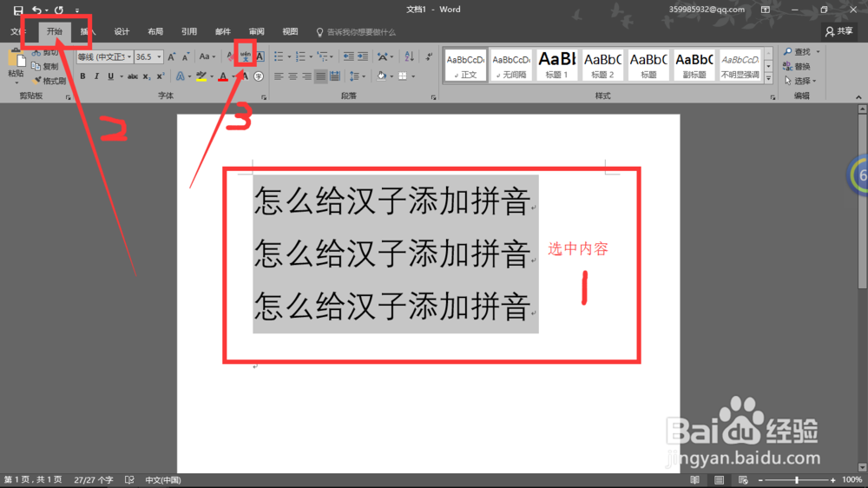868x488 pixels.
Task: Click the clear formatting eraser icon
Action: click(230, 56)
